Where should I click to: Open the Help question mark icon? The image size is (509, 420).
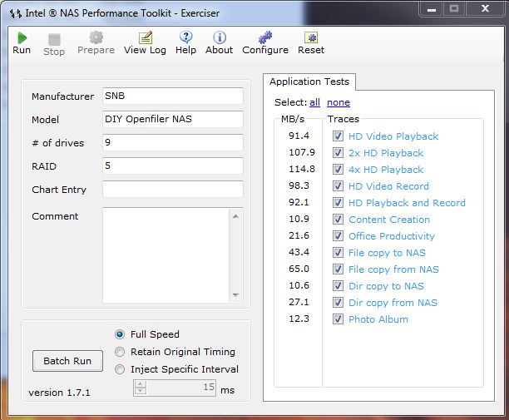185,37
